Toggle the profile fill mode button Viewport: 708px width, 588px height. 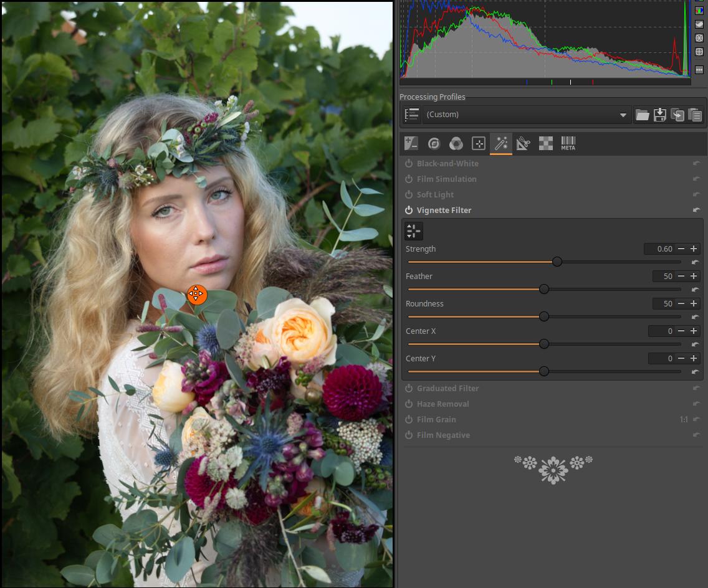[411, 115]
